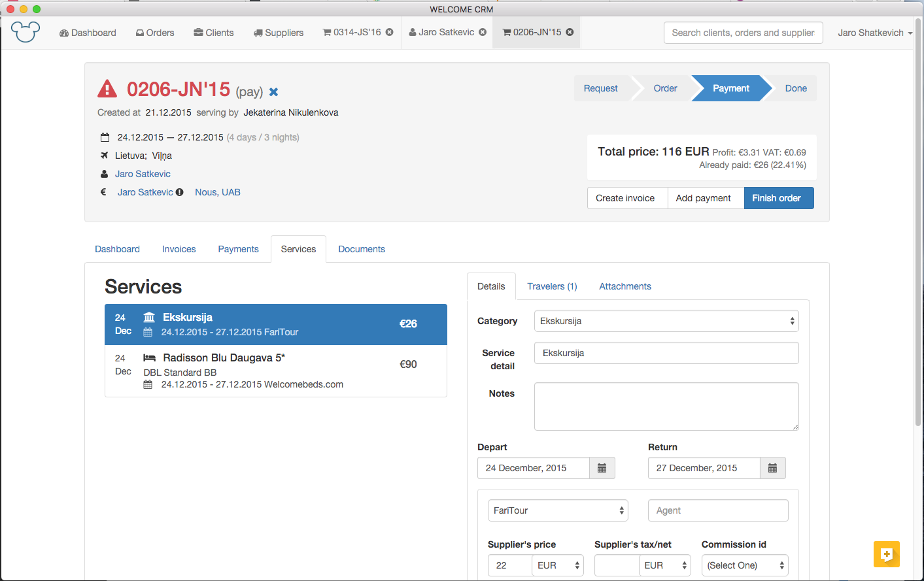924x581 pixels.
Task: Click the Depart date field
Action: (x=534, y=468)
